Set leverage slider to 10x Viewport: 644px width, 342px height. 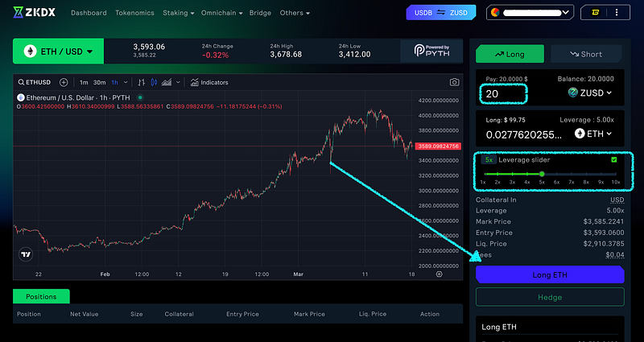click(x=616, y=173)
